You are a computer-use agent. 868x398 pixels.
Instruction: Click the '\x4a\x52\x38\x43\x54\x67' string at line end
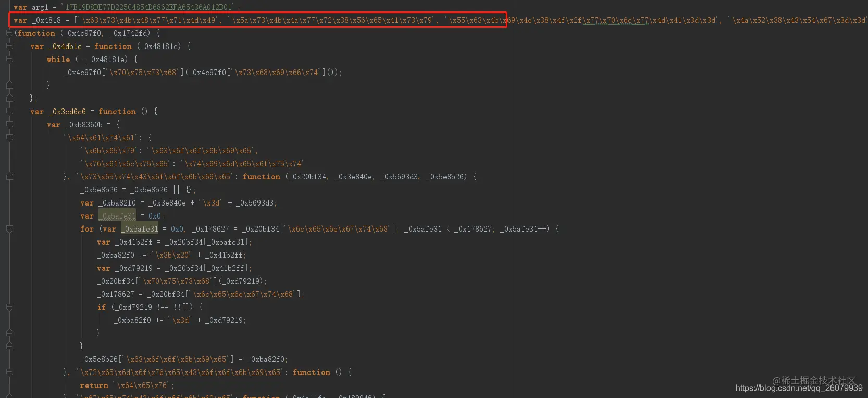pos(797,20)
